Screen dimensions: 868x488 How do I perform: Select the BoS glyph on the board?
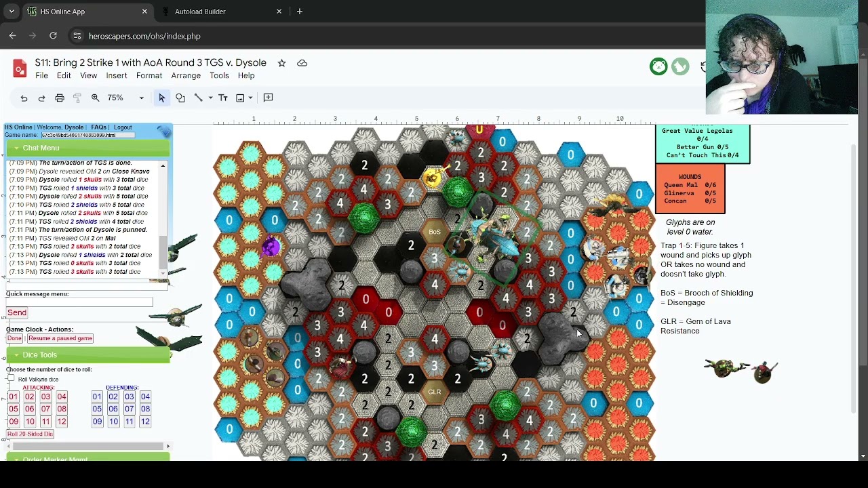[x=435, y=232]
